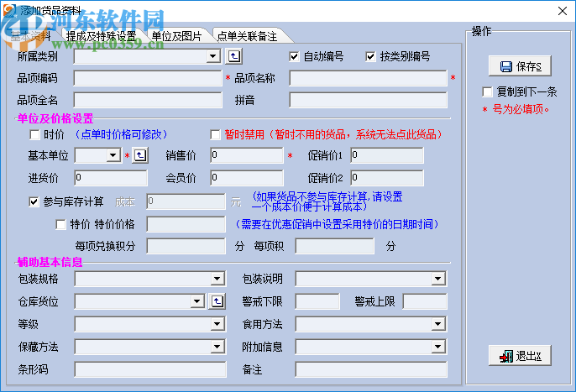
Task: Click the 进货价 input field
Action: (x=111, y=178)
